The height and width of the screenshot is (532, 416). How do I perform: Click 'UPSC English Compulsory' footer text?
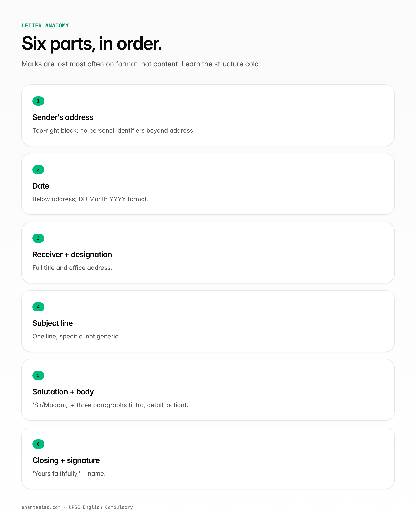[101, 507]
